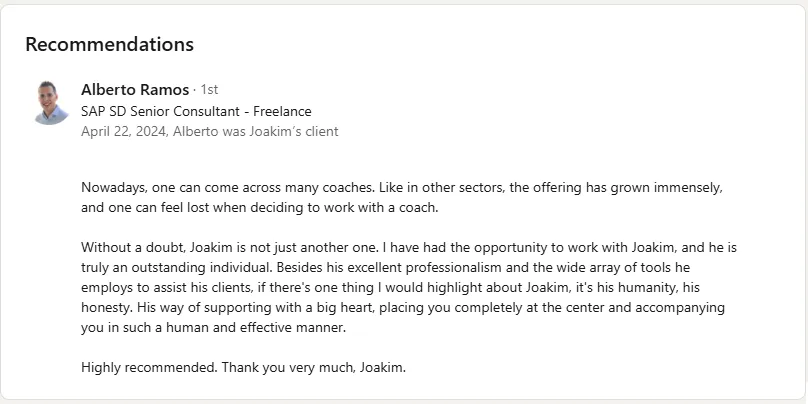This screenshot has width=808, height=404.
Task: Click the Recommendations section heading
Action: coord(110,44)
